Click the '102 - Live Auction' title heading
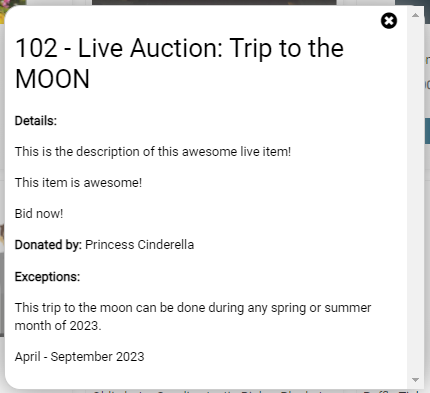430x393 pixels. click(x=179, y=63)
